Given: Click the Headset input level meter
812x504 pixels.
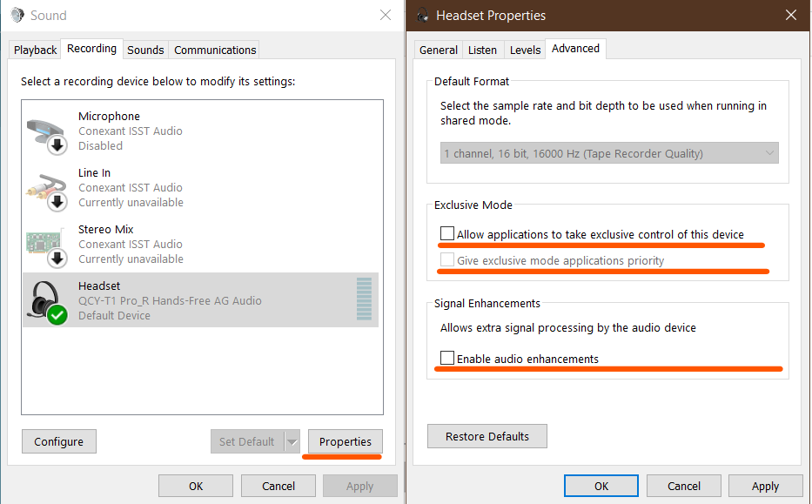Looking at the screenshot, I should [x=364, y=300].
